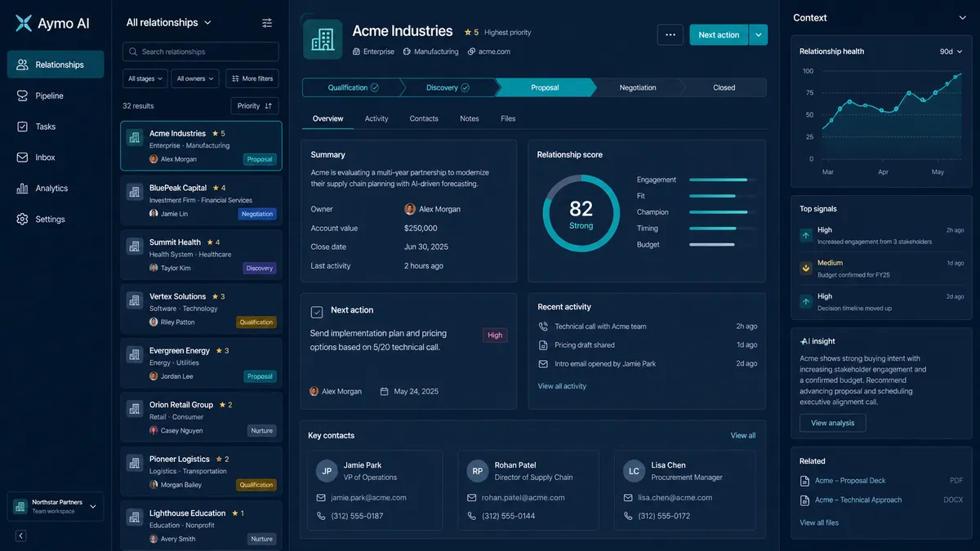The image size is (980, 551).
Task: Click the BluePeak Capital company icon
Action: click(135, 192)
